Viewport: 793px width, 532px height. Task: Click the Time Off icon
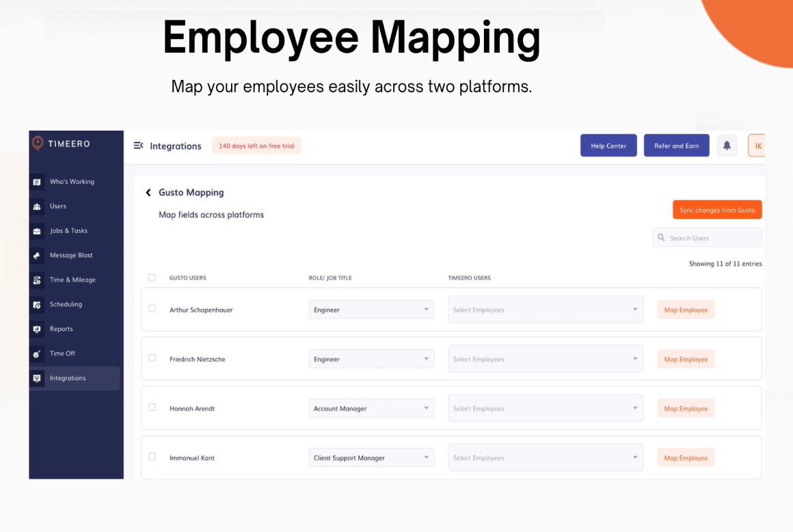coord(37,354)
